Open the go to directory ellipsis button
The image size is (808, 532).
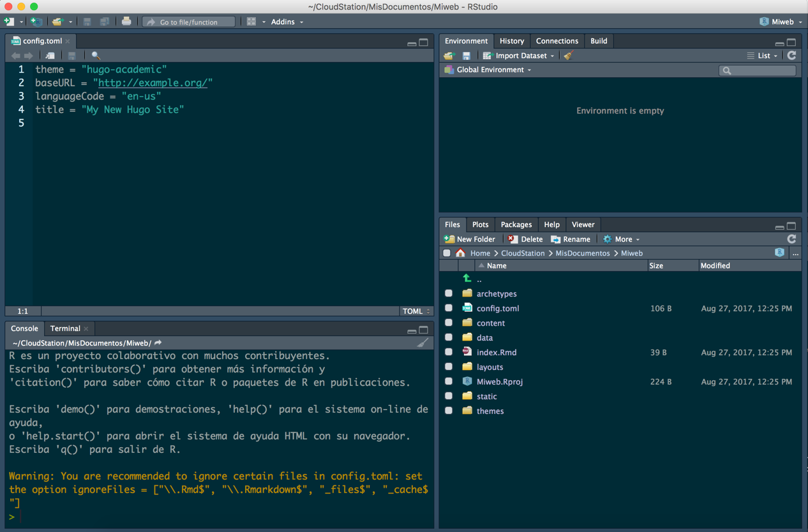(795, 253)
